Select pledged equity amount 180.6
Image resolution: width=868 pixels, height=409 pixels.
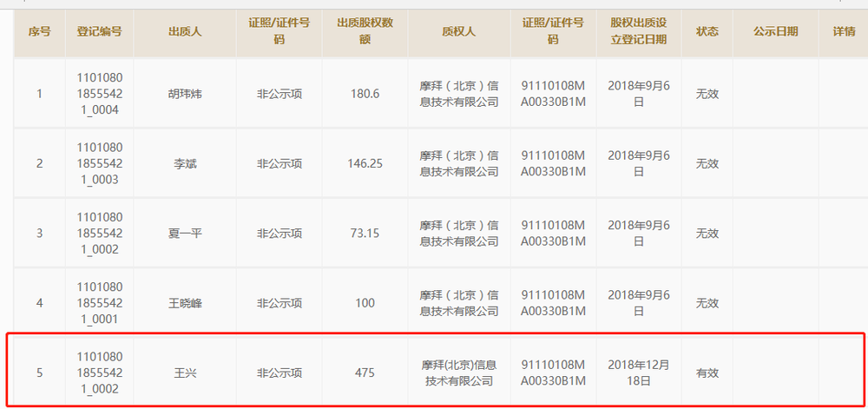[x=365, y=94]
